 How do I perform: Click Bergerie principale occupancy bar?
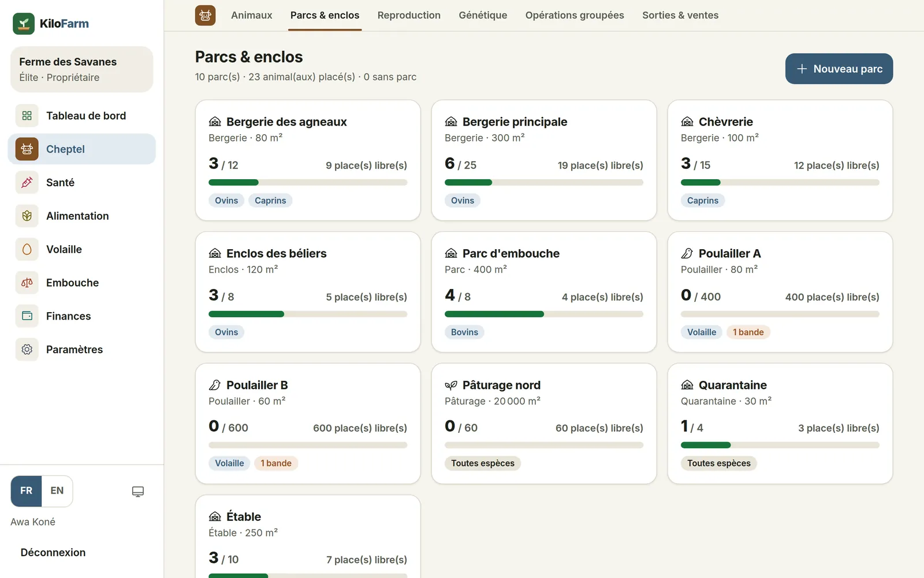point(544,183)
